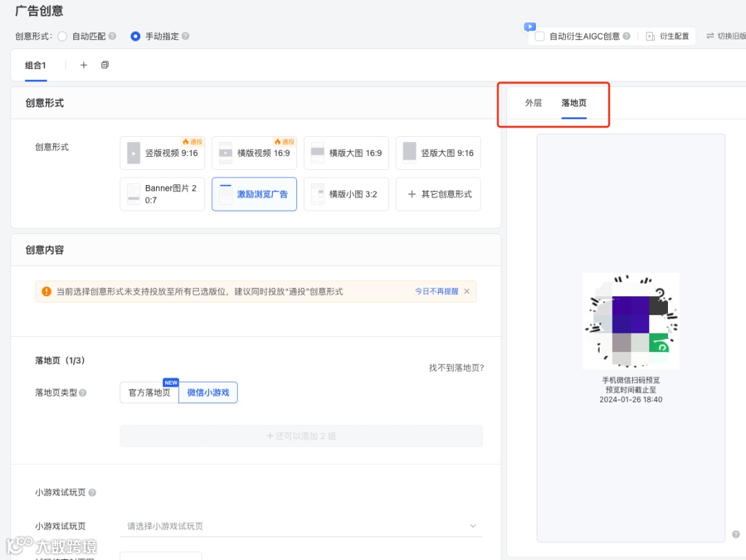Click help icon beside 手动指定
The width and height of the screenshot is (746, 560).
[186, 36]
